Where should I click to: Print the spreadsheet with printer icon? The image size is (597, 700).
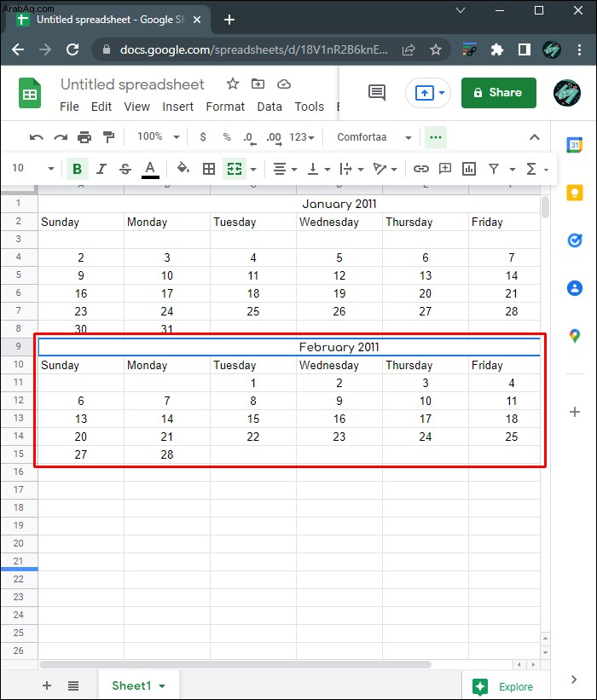pos(84,137)
